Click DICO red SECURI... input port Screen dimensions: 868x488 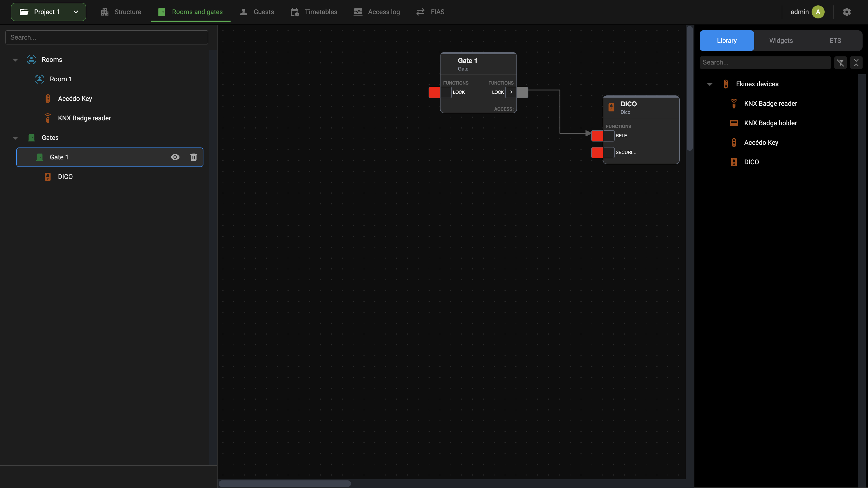[597, 153]
